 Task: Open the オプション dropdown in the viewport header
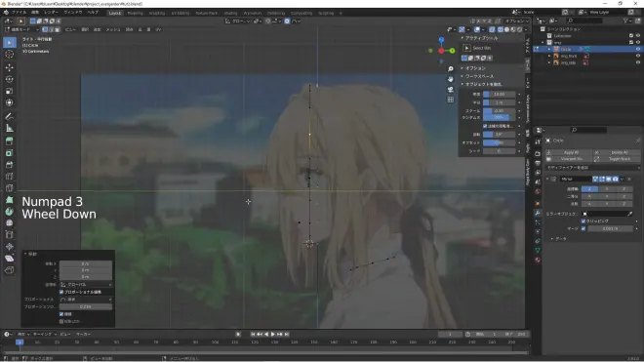point(517,20)
